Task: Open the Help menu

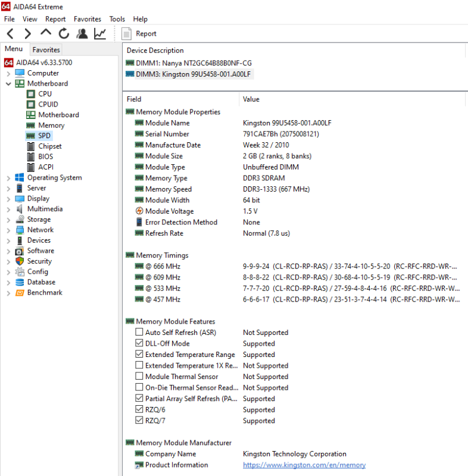Action: tap(140, 19)
